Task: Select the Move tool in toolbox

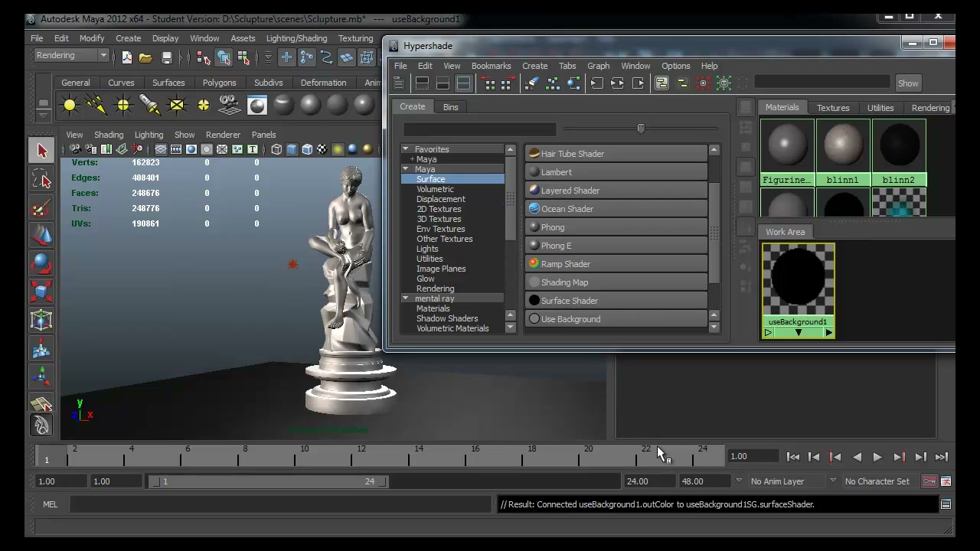Action: pos(41,235)
